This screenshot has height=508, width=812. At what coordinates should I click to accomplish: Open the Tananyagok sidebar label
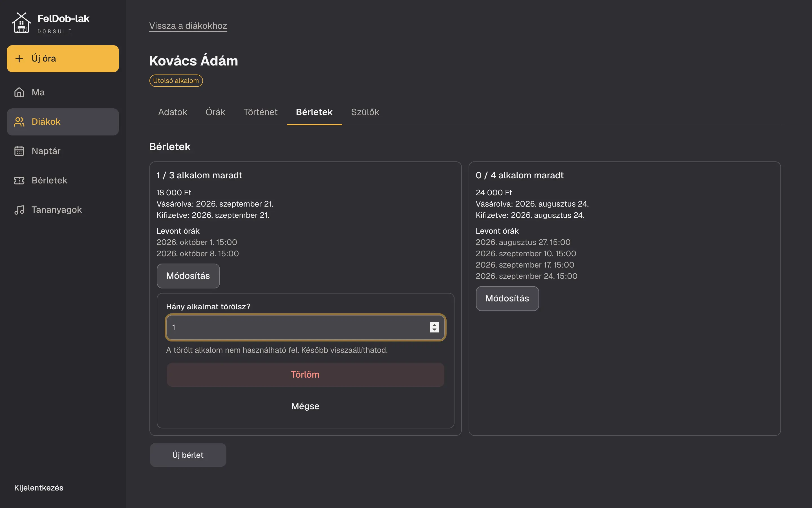pos(57,210)
